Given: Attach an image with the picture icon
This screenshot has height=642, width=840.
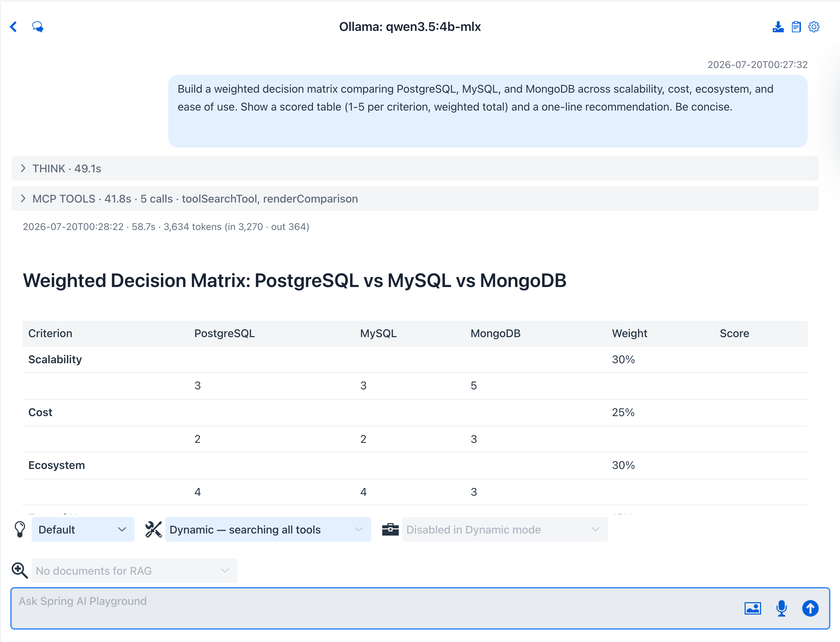Looking at the screenshot, I should pos(752,608).
